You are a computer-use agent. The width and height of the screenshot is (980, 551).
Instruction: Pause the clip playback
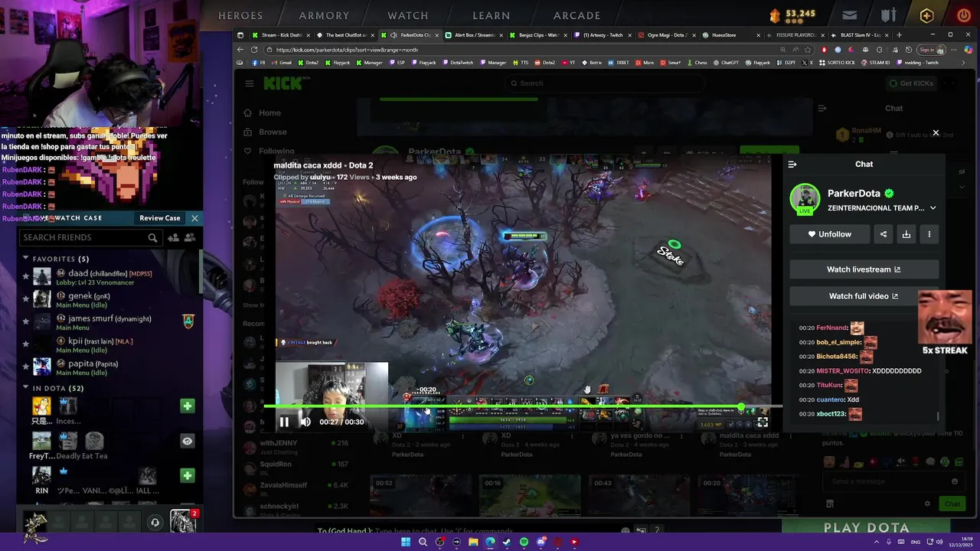pyautogui.click(x=284, y=422)
